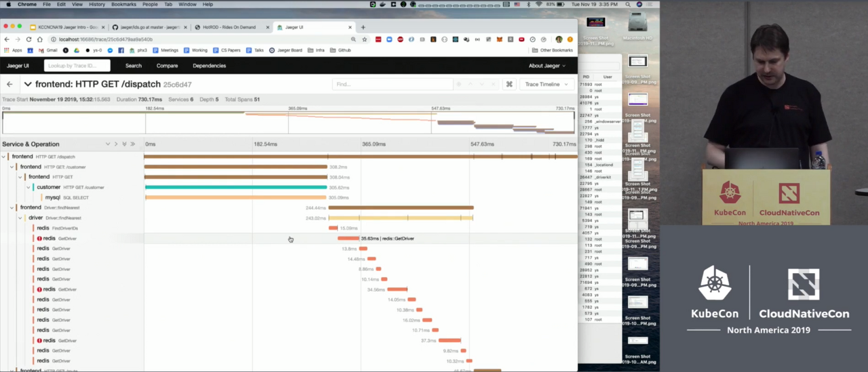Screen dimensions: 868x372
Task: Collapse the customer HTTP GET /customer span
Action: 28,187
